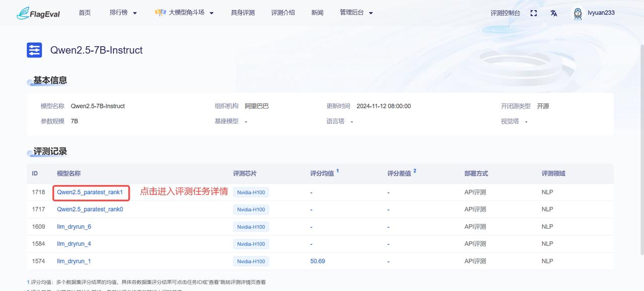
Task: Go to 首页 home page
Action: [85, 13]
